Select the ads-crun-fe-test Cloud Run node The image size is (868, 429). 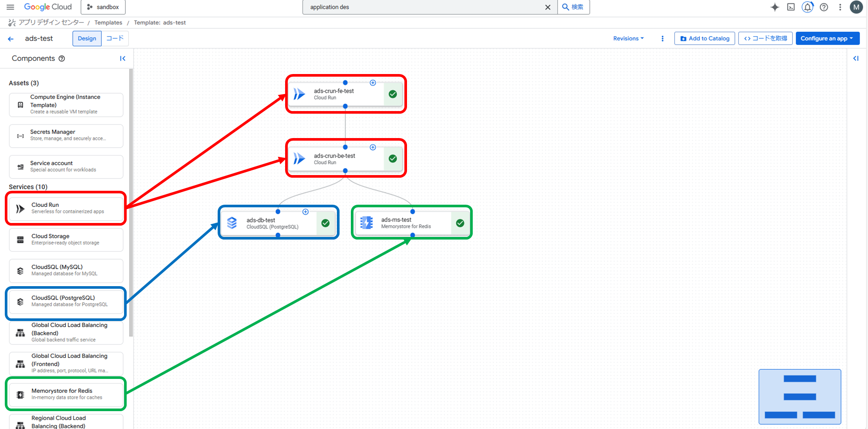coord(346,94)
